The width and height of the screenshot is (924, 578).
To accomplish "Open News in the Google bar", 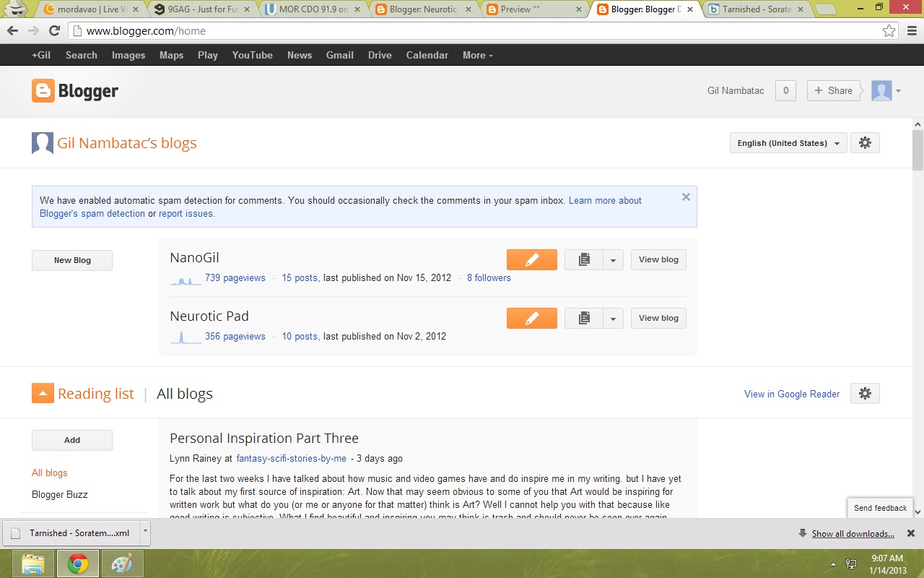I will click(x=300, y=56).
